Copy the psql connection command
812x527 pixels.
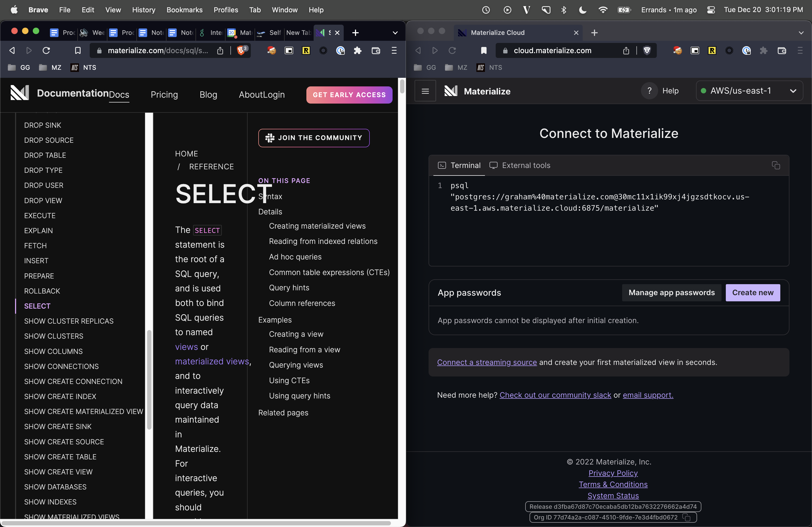(x=776, y=165)
